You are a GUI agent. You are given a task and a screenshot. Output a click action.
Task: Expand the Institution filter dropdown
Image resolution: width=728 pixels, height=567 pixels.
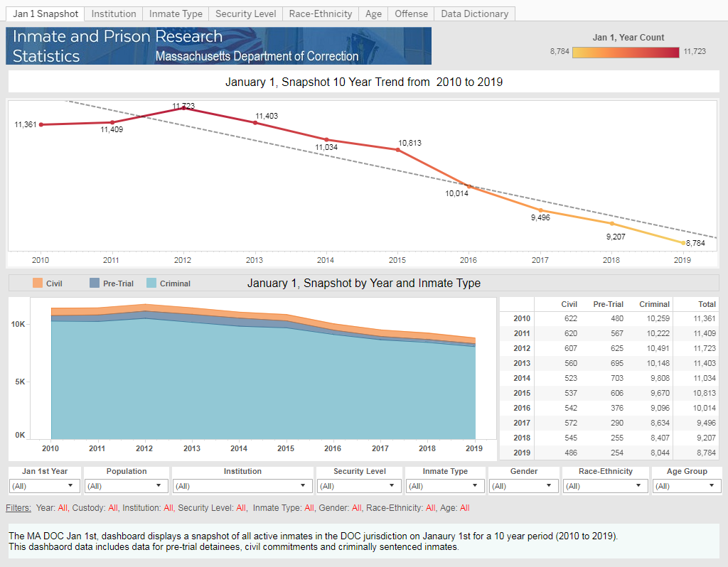(242, 486)
